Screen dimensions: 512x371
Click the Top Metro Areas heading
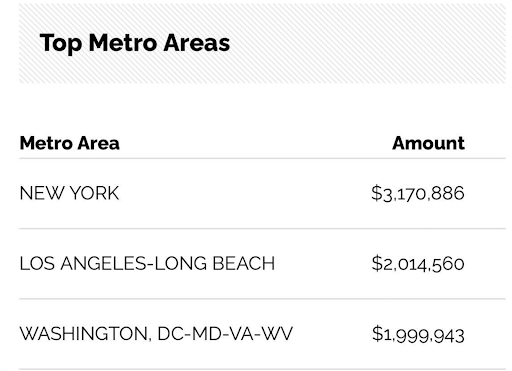point(135,43)
